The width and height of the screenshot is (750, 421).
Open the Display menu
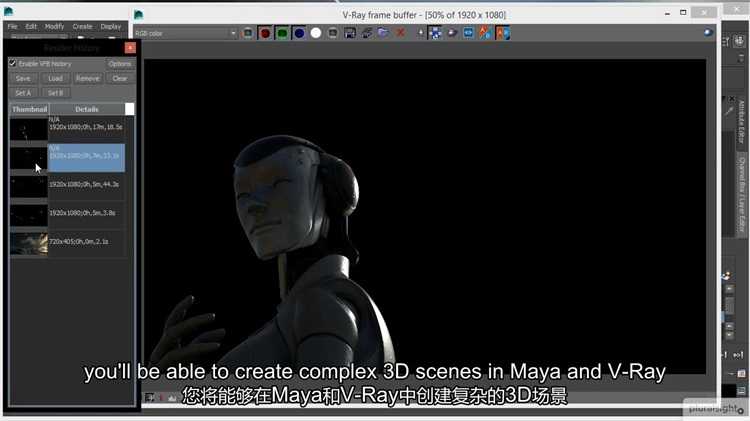(x=110, y=26)
